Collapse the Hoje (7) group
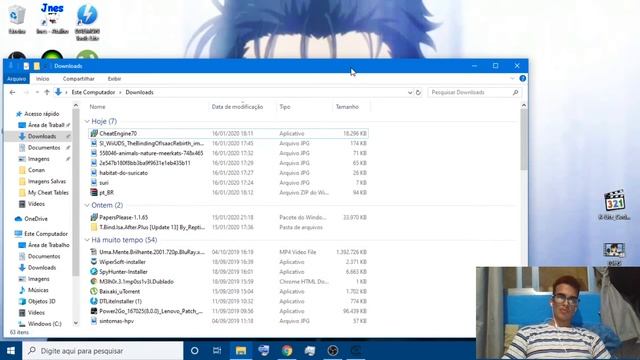640x360 pixels. [x=87, y=122]
